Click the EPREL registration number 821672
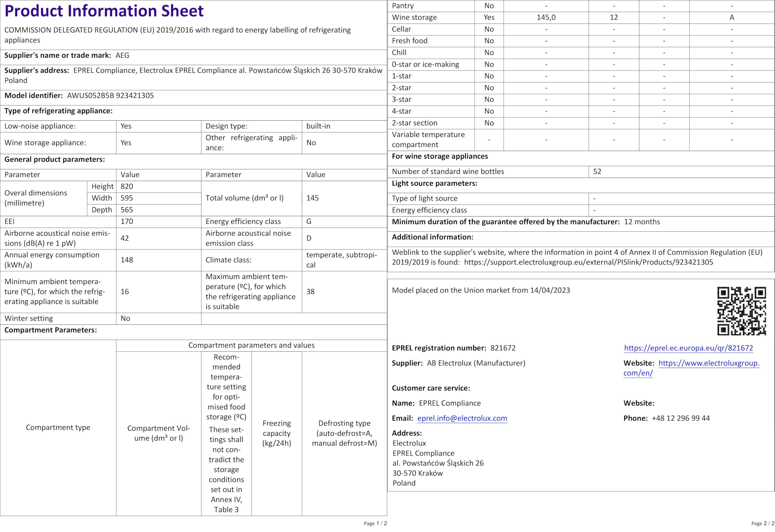775x532 pixels. tap(503, 348)
